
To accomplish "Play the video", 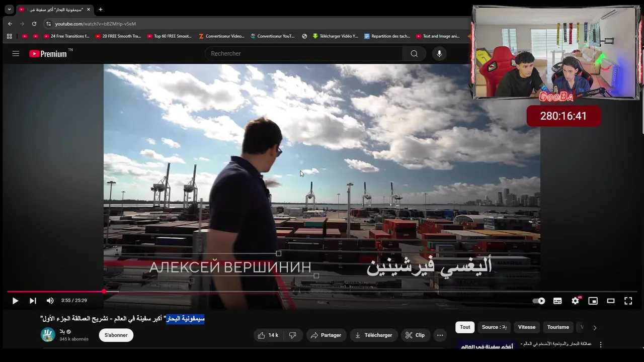I will (15, 301).
